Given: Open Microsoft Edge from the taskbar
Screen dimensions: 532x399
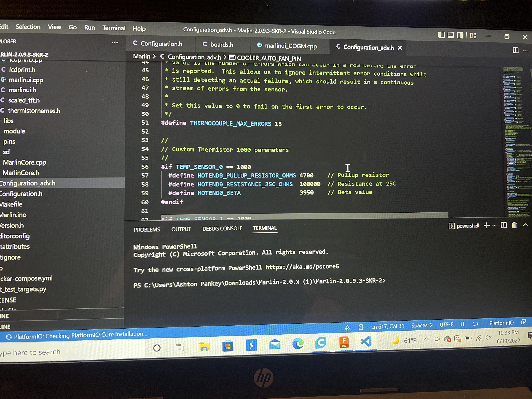Looking at the screenshot, I should [298, 344].
